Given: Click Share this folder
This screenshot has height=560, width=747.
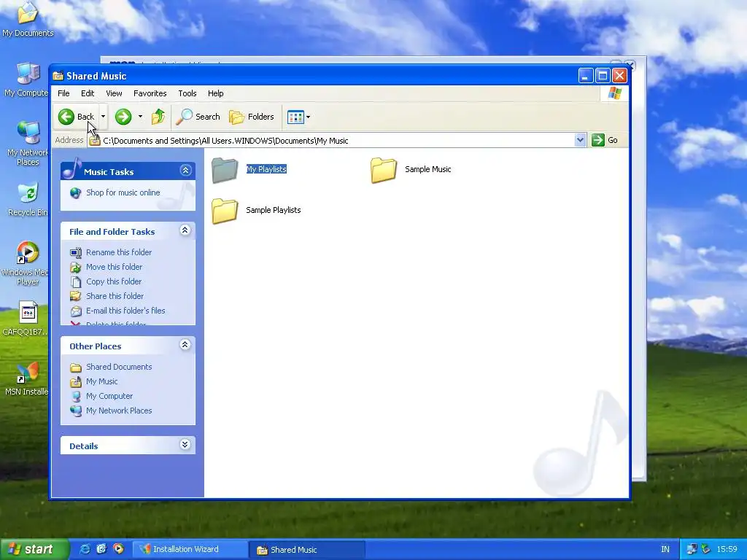Looking at the screenshot, I should (115, 296).
